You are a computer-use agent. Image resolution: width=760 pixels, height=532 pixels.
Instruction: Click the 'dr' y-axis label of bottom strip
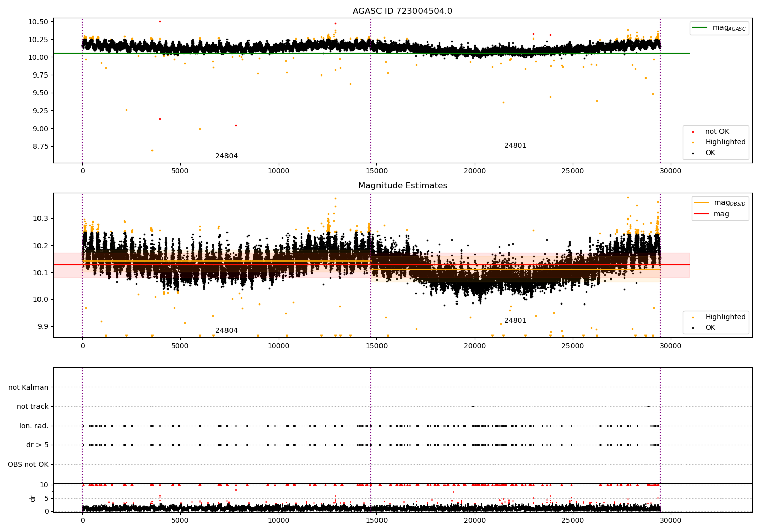33,498
